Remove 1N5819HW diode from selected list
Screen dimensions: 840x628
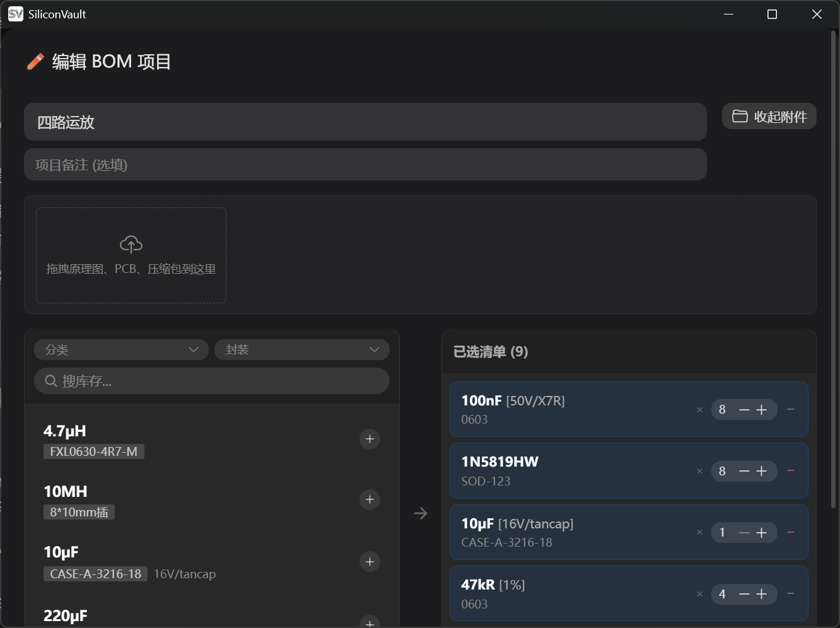click(791, 471)
